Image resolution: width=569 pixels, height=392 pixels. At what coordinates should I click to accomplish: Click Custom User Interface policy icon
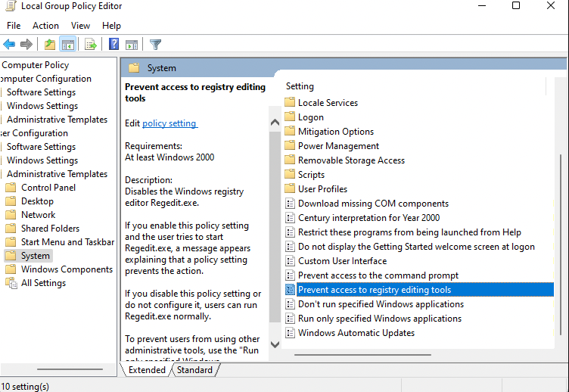click(290, 260)
